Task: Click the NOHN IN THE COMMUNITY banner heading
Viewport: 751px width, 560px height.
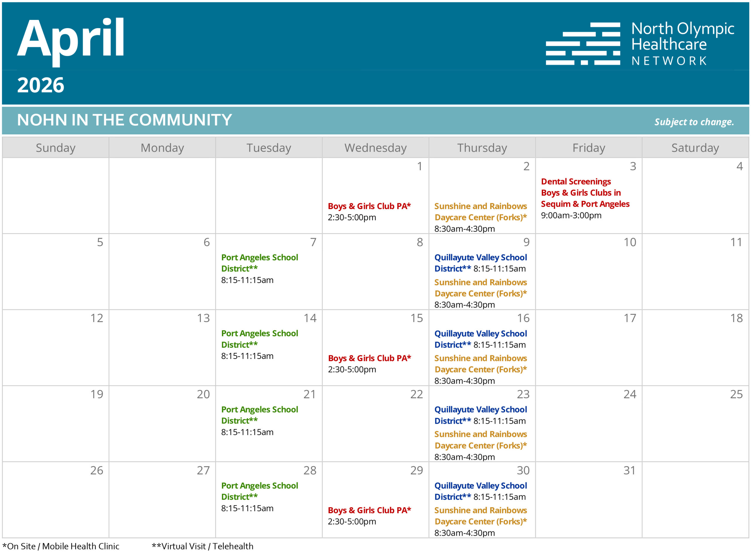Action: pos(124,120)
